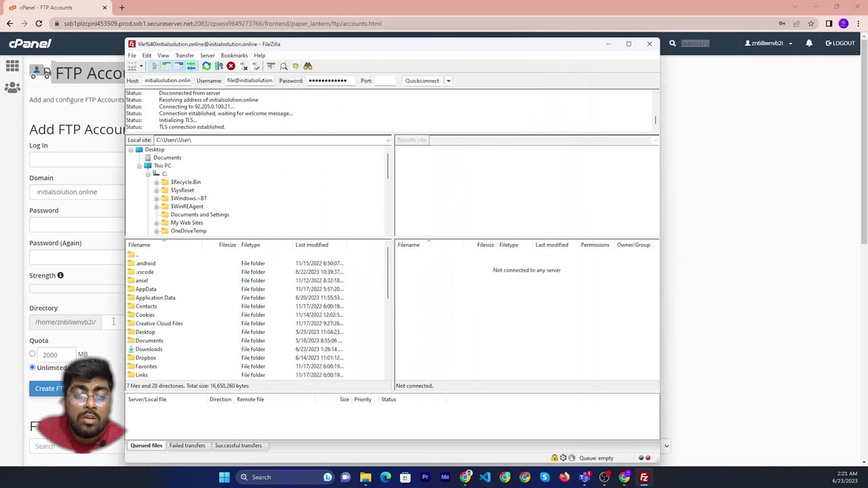Screen dimensions: 868x488
Task: Toggle synchronized browsing icon
Action: pyautogui.click(x=296, y=66)
